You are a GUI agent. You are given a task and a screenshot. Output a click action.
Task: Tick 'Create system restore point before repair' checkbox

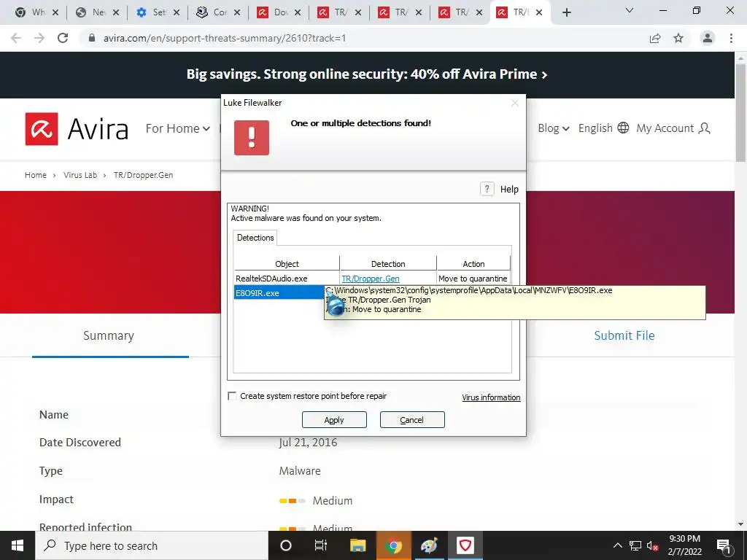[x=232, y=396]
